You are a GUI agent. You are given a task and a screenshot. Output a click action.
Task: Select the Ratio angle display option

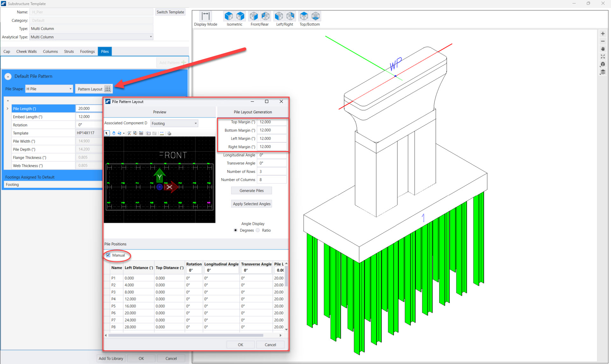click(258, 230)
